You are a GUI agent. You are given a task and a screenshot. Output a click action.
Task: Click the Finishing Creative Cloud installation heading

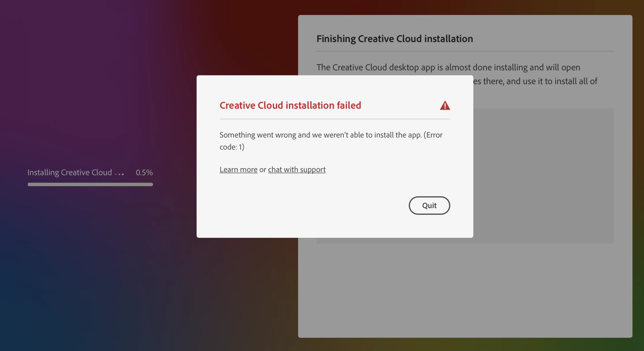click(394, 39)
